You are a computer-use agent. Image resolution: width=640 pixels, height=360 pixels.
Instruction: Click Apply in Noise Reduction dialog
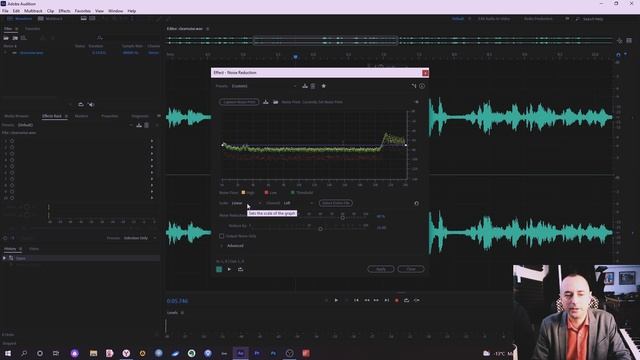[x=381, y=269]
